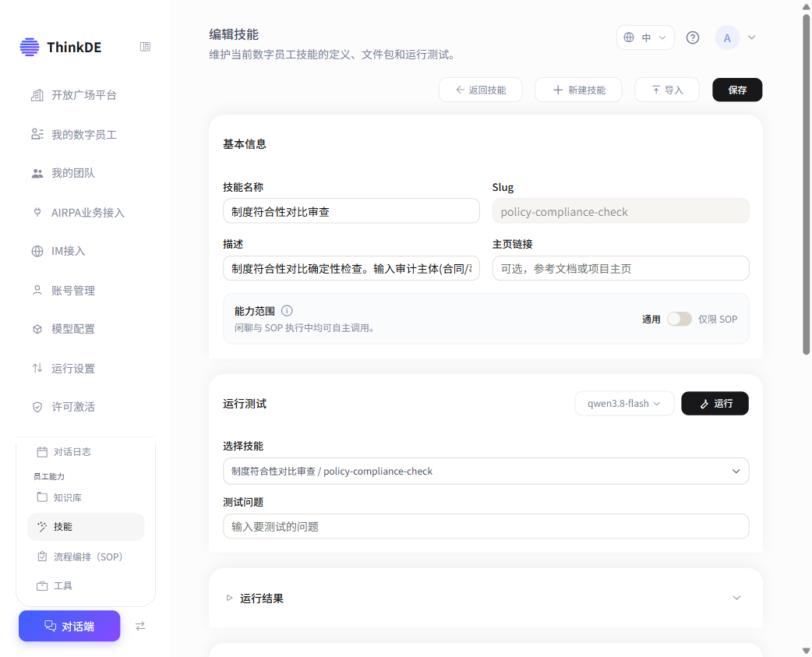This screenshot has width=812, height=657.
Task: Click the 导入 button
Action: click(667, 90)
